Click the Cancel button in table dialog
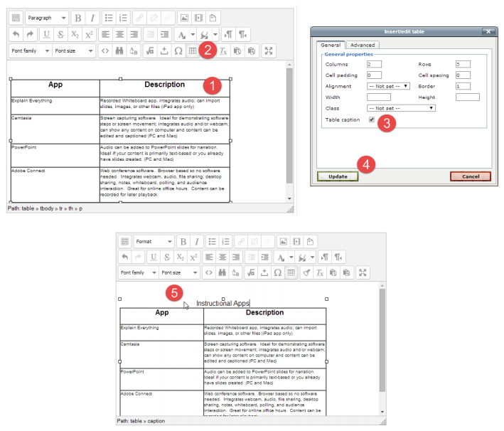 tap(471, 176)
